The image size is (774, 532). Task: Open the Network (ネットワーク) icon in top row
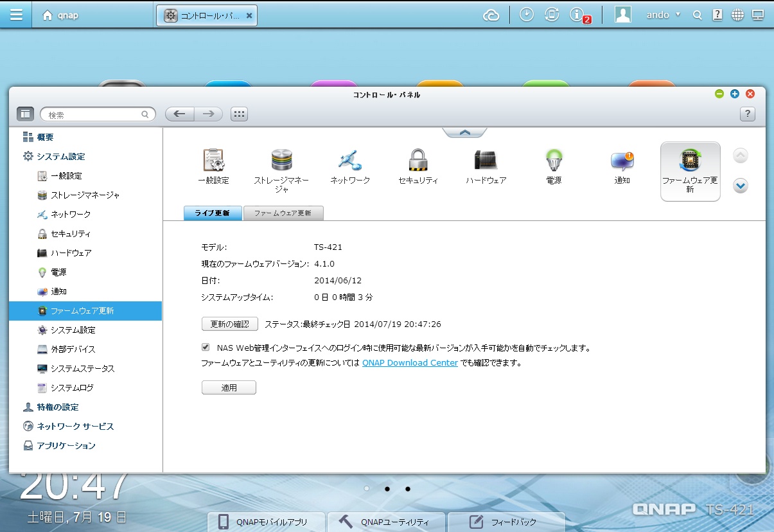coord(350,161)
